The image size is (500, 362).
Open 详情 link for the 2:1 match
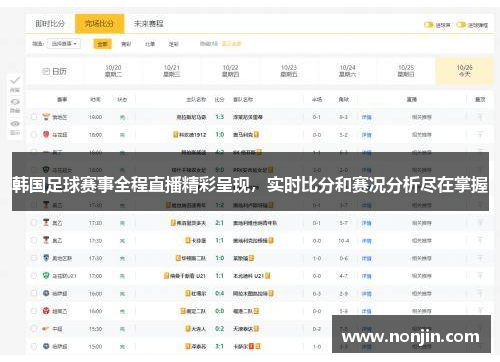click(x=366, y=223)
